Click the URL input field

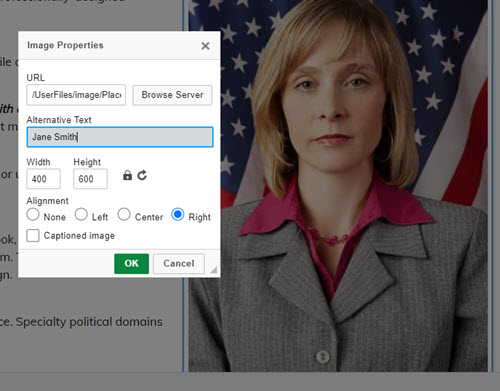coord(76,95)
